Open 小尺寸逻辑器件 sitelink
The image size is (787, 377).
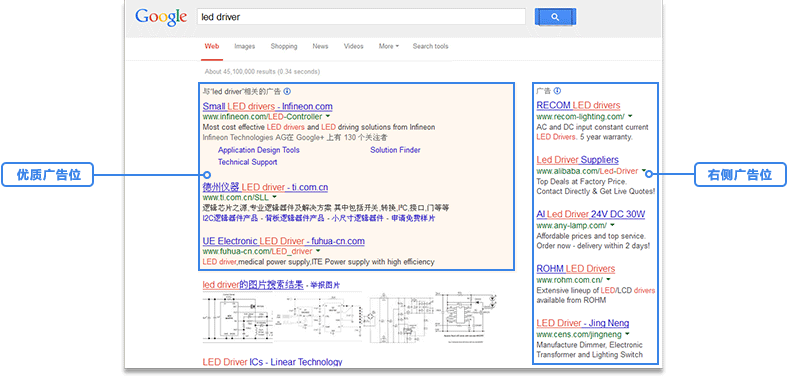click(358, 219)
